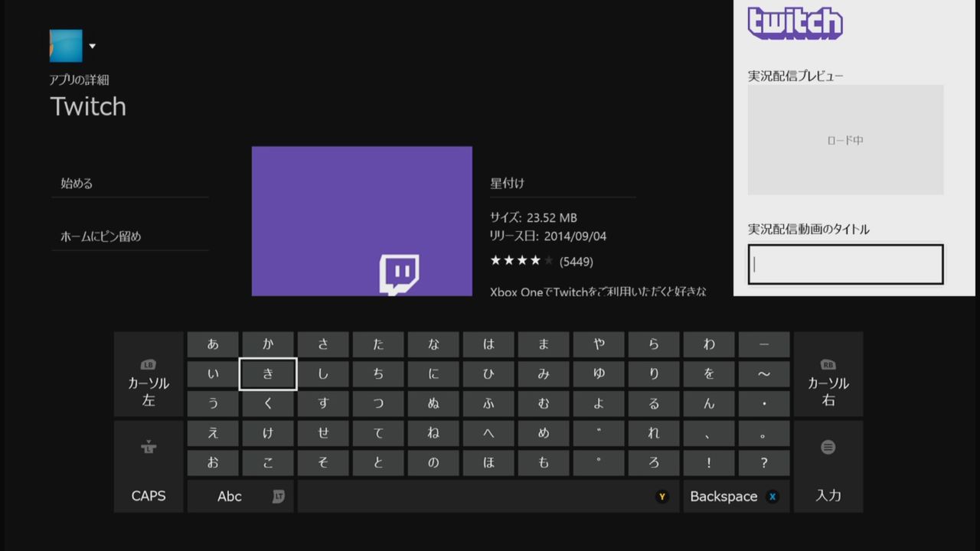Open the purple Twitch app tile

(x=362, y=221)
